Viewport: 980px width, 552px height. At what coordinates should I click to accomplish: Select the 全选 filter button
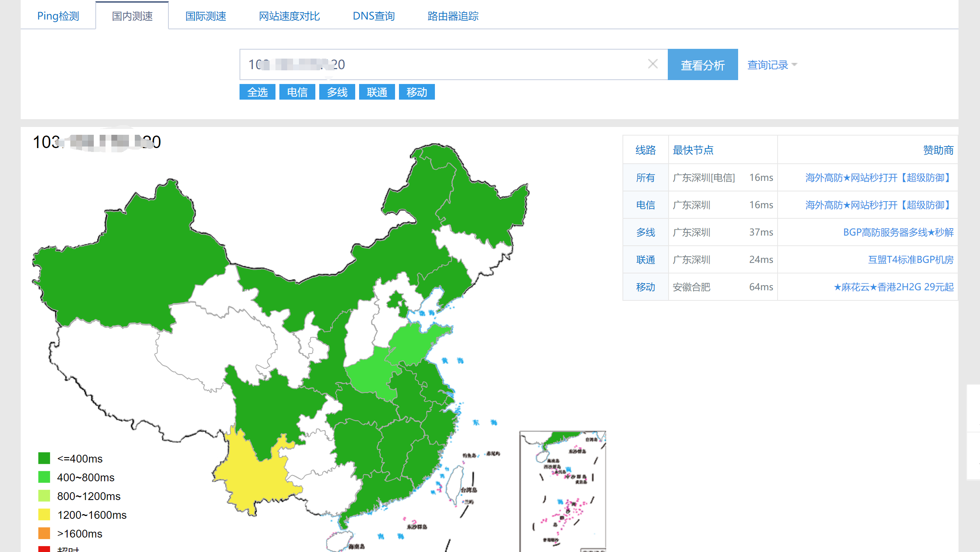[x=258, y=92]
